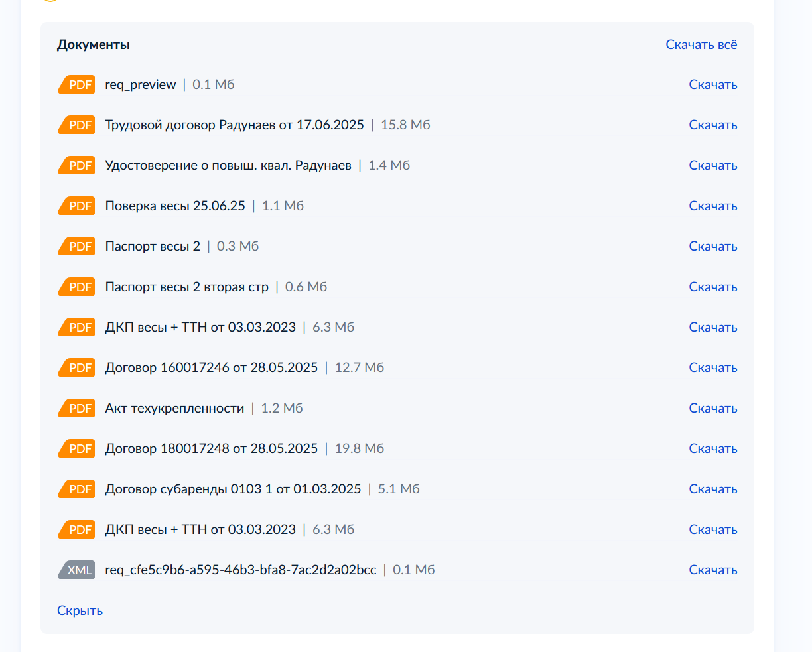Viewport: 812px width, 652px height.
Task: Download the req_preview file
Action: click(713, 84)
